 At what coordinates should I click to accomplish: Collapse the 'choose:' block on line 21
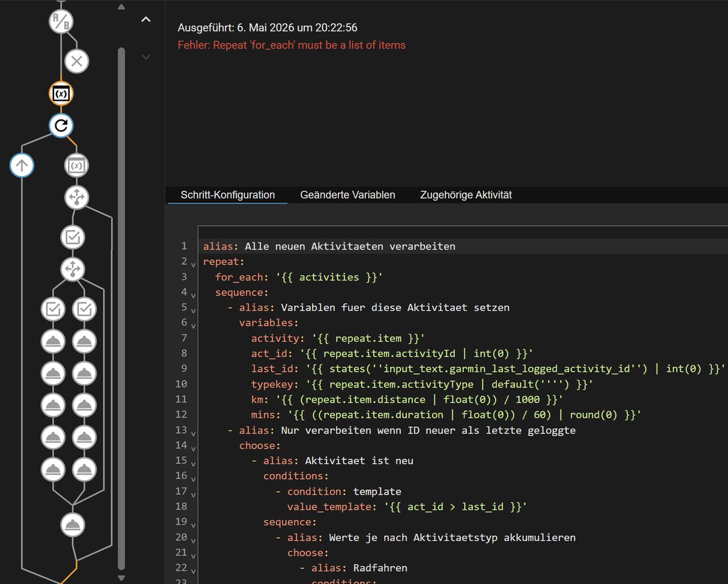pyautogui.click(x=193, y=556)
